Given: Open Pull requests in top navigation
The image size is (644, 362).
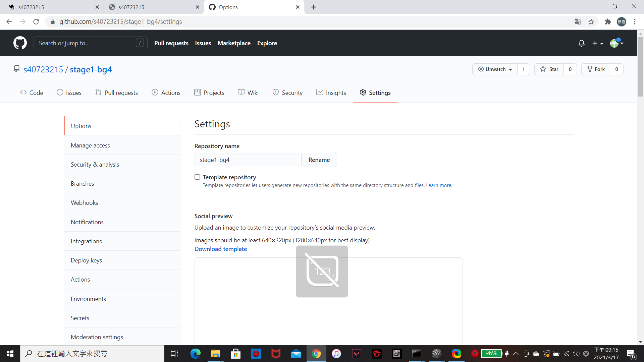Looking at the screenshot, I should [171, 43].
